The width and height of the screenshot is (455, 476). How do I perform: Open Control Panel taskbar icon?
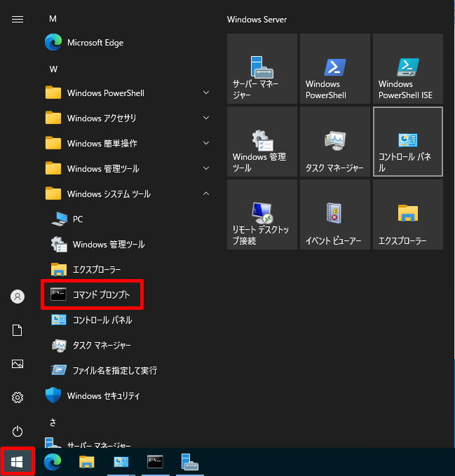[121, 462]
